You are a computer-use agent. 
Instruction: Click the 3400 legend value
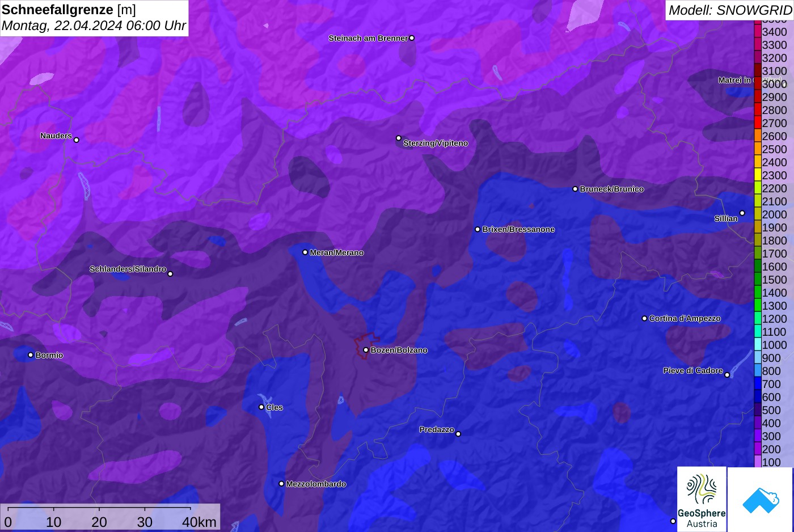click(x=774, y=32)
